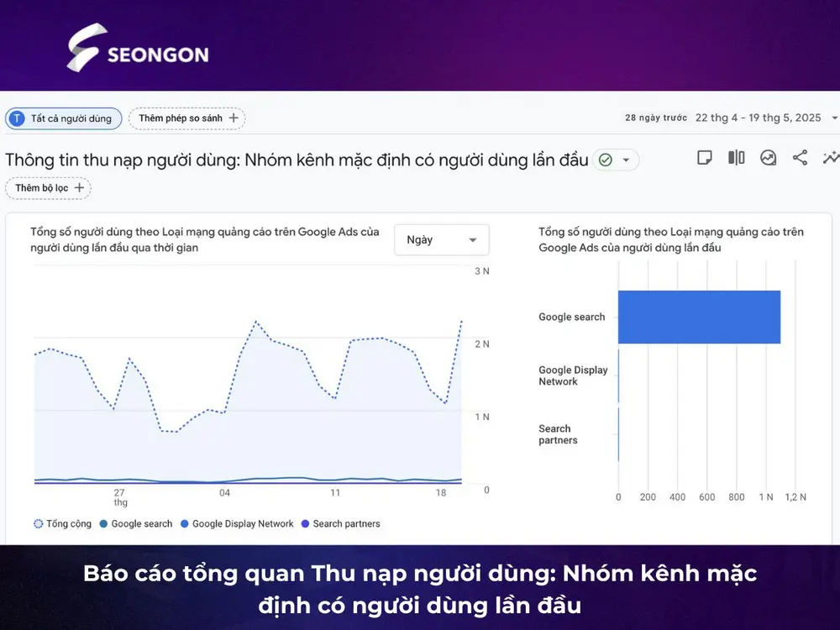Expand the date picker arrow after the date range
Image resolution: width=840 pixels, height=630 pixels.
coord(835,118)
